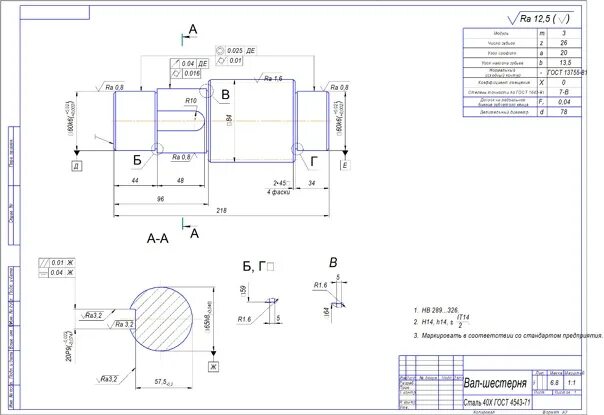Click the 2×45° chamfer dimension
Screen dimensions: 604x415
[x=281, y=183]
